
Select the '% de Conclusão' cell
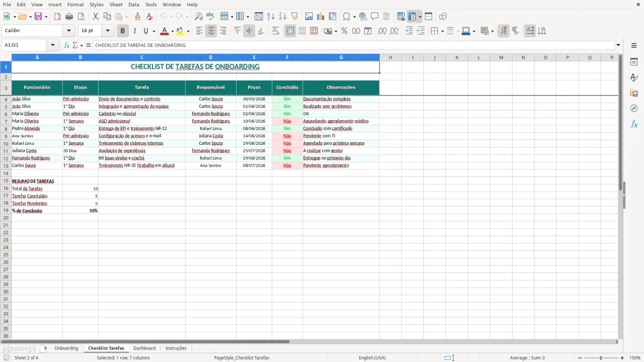click(x=37, y=211)
